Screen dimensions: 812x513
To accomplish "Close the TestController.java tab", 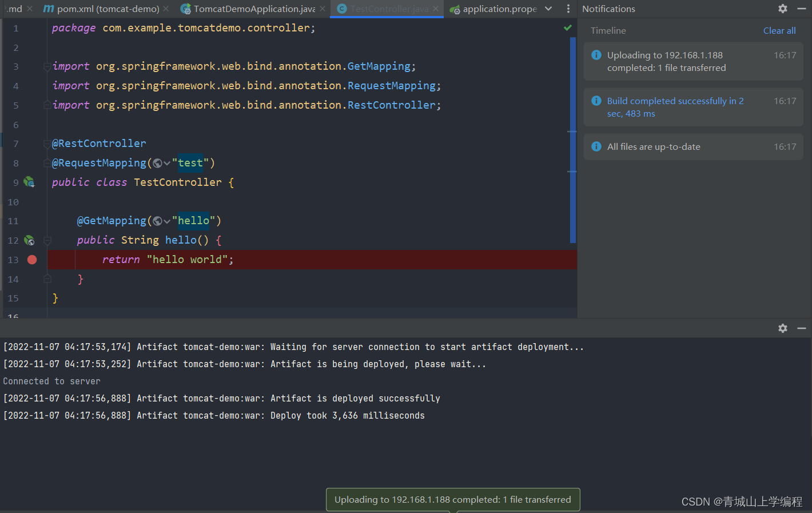I will (x=436, y=9).
